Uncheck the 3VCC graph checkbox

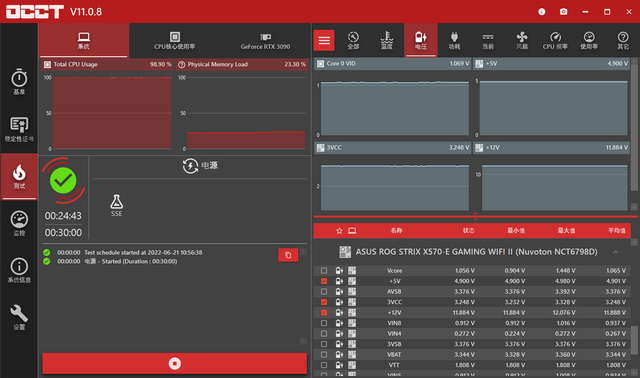324,302
